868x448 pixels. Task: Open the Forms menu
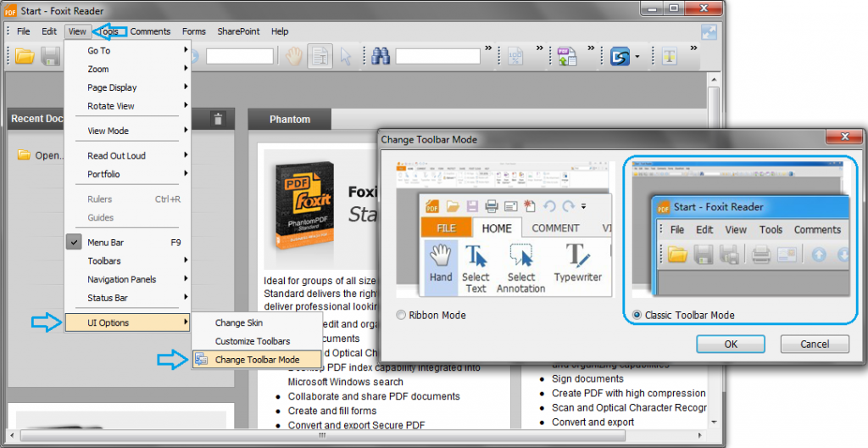tap(194, 31)
